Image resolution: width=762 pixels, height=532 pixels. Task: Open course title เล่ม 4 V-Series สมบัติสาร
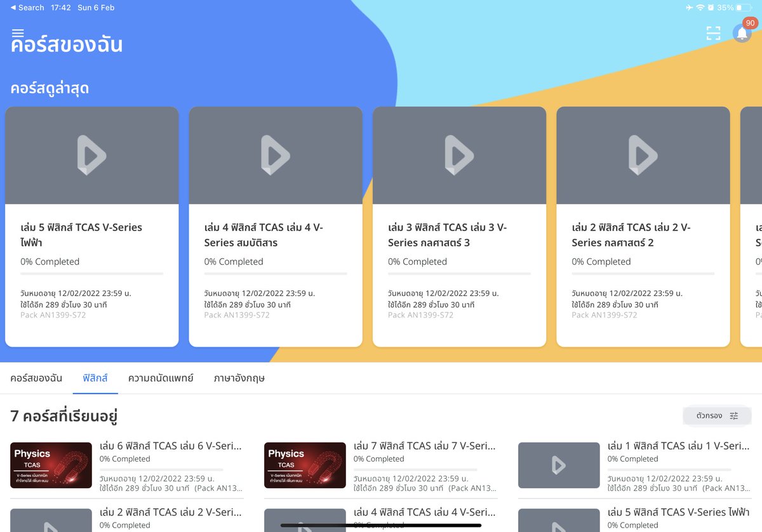point(264,235)
